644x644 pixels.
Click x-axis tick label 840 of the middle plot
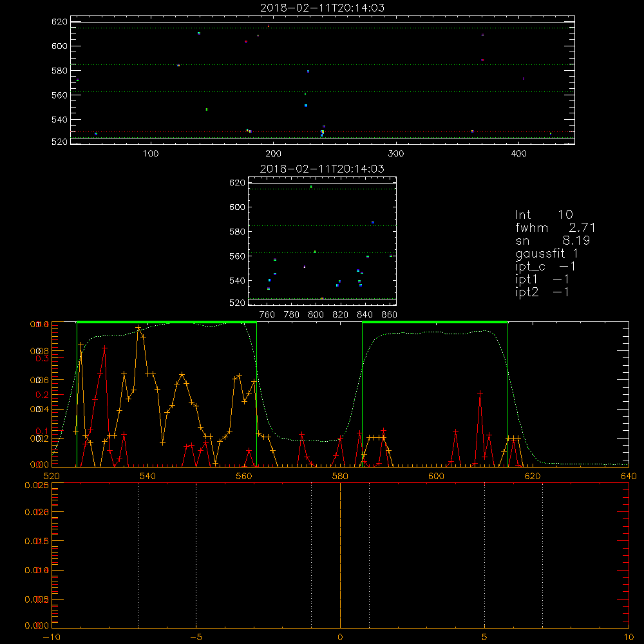(365, 315)
